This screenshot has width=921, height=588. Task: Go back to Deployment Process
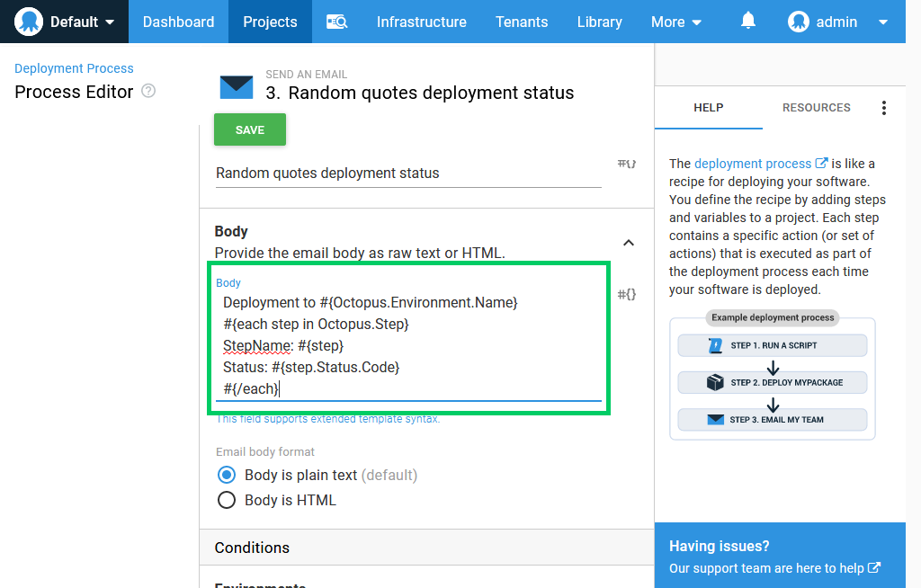point(74,68)
